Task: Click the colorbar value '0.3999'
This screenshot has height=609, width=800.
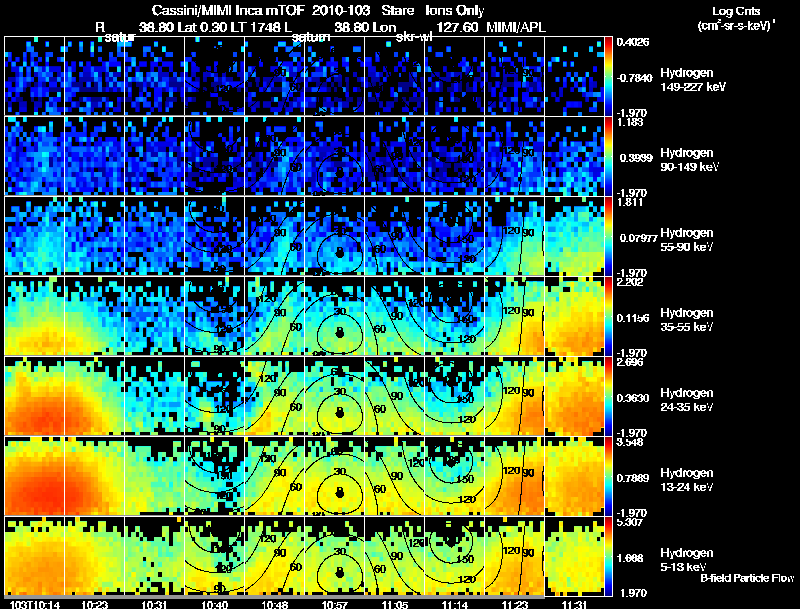Action: tap(636, 158)
